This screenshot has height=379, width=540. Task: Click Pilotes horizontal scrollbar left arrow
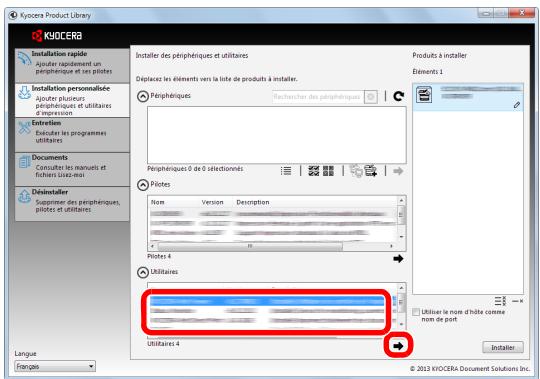153,246
